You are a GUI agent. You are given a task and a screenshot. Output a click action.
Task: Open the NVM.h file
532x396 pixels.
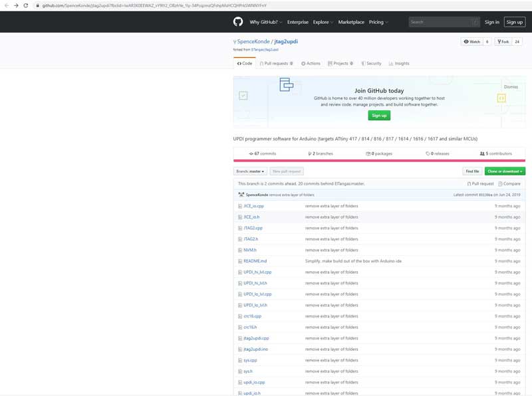[x=250, y=250]
